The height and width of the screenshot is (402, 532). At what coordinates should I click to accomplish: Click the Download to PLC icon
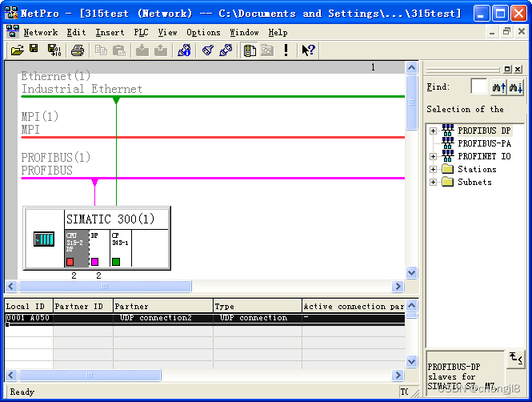click(142, 50)
